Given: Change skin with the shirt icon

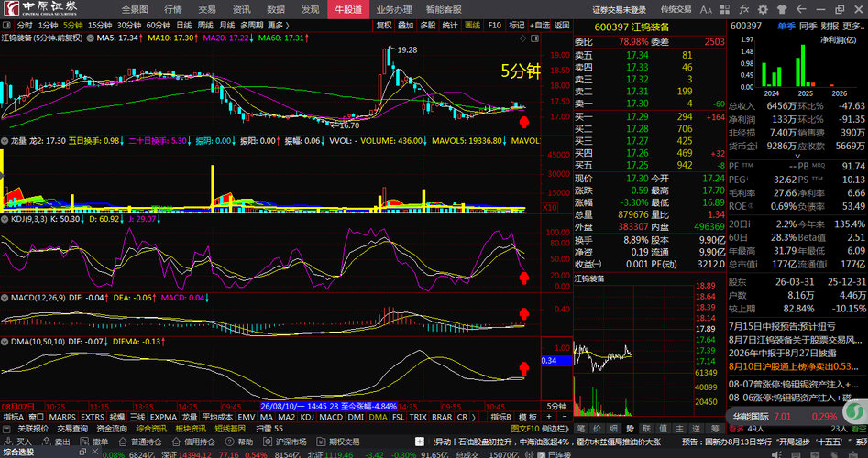Looking at the screenshot, I should click(782, 9).
